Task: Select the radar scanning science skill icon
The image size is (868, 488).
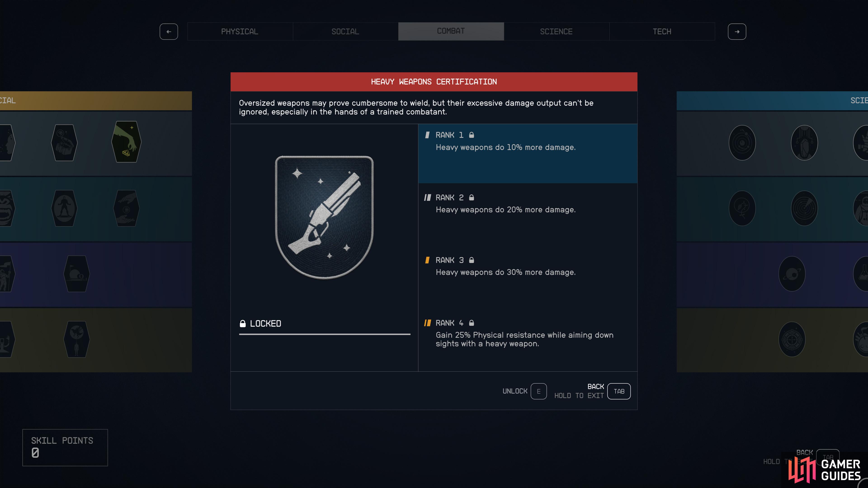Action: tap(804, 208)
